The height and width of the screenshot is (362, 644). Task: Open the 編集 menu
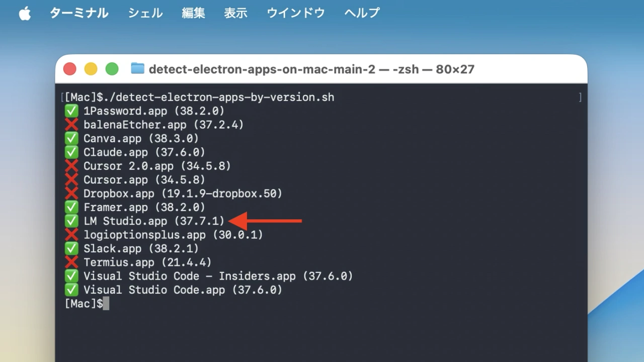(x=194, y=13)
